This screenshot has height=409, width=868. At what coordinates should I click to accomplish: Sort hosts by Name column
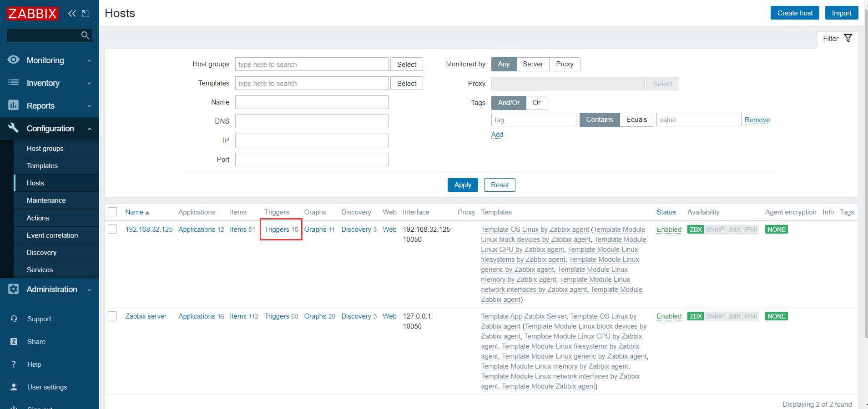137,212
